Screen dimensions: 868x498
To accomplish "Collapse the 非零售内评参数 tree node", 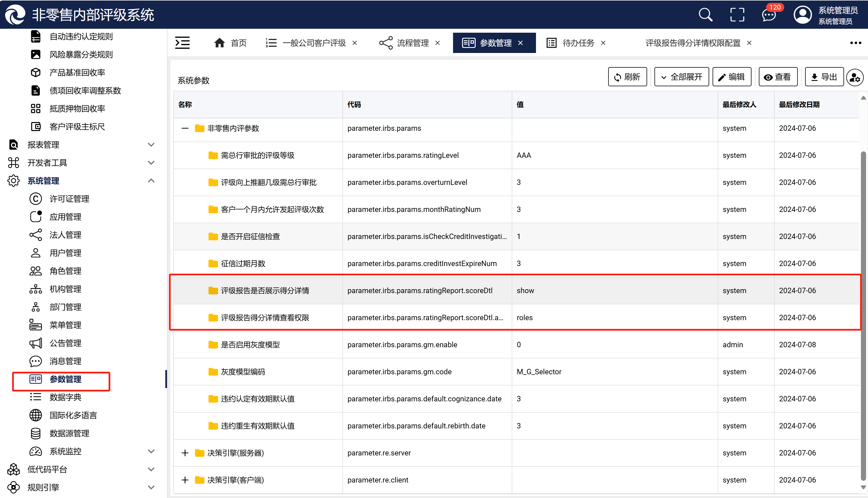I will (185, 128).
